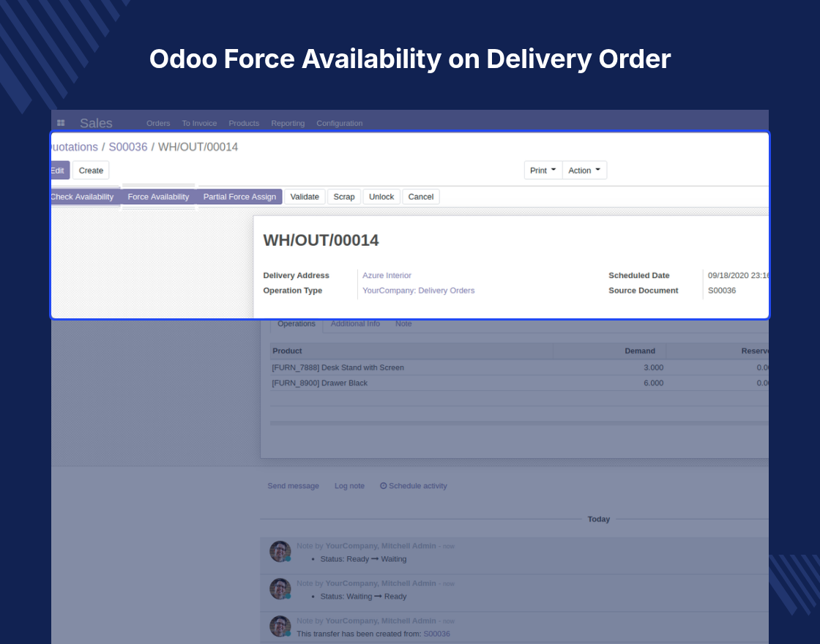Click demand value 3.000
Viewport: 820px width, 644px height.
click(653, 367)
